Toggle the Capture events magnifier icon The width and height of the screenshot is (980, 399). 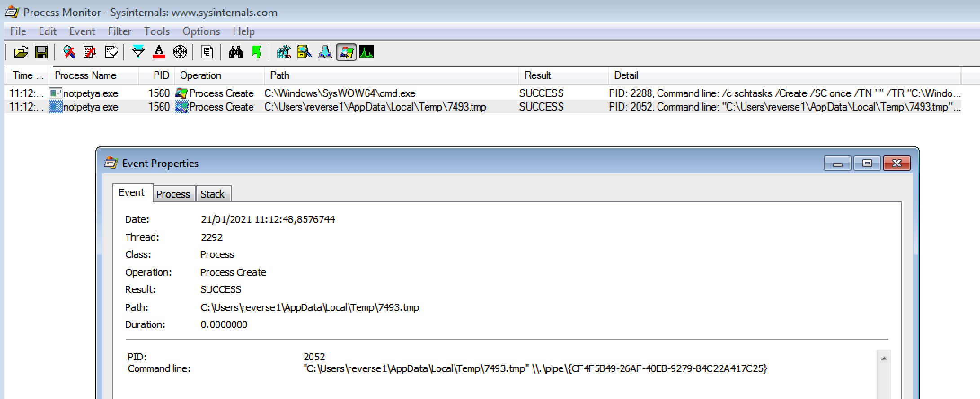[x=69, y=53]
